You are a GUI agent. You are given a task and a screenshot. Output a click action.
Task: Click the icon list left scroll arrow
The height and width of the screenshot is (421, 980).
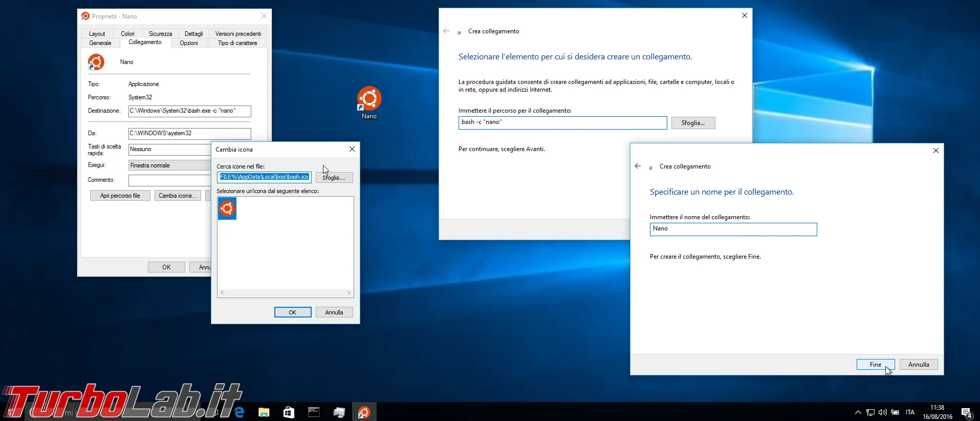pyautogui.click(x=222, y=293)
